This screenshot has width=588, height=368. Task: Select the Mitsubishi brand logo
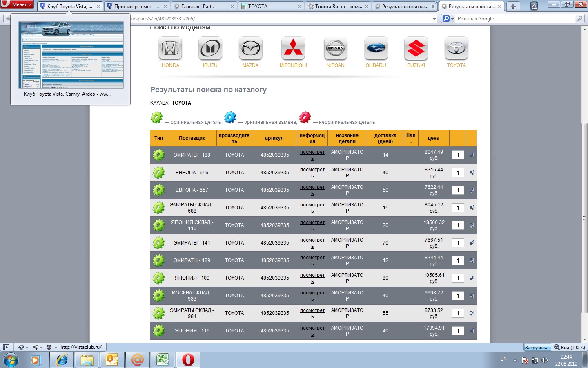coord(293,49)
